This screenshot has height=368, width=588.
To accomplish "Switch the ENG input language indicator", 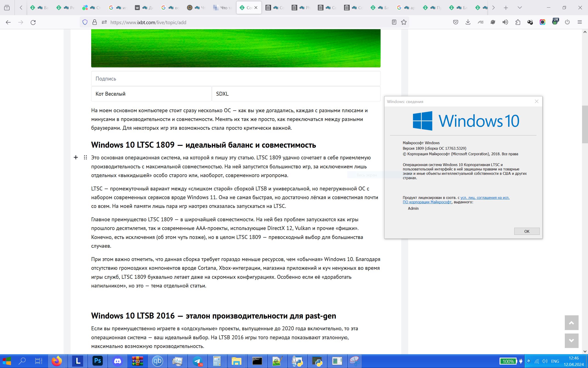I will tap(555, 361).
